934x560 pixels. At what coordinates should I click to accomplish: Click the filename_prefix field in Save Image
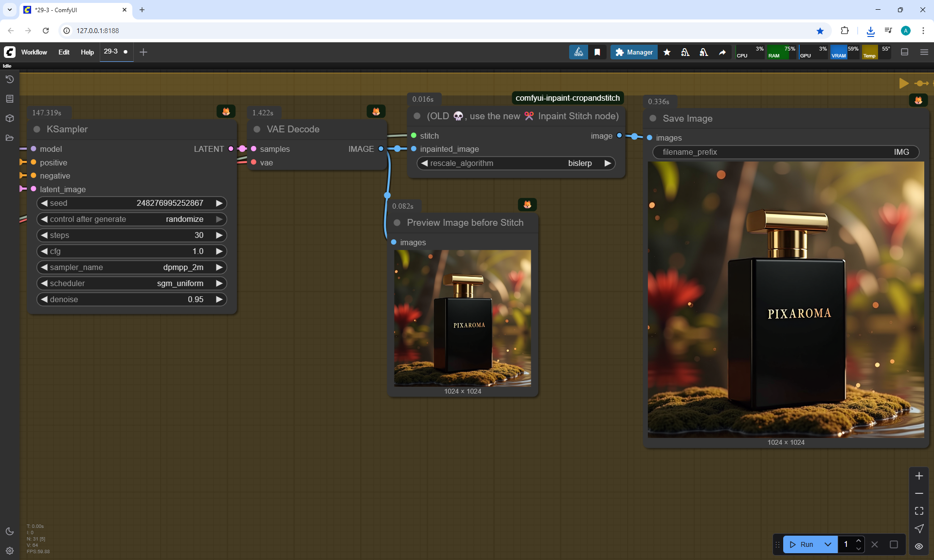click(785, 152)
